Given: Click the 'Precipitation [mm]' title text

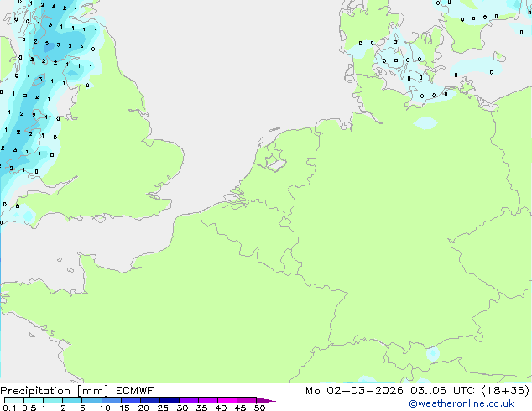Looking at the screenshot, I should (x=55, y=391).
